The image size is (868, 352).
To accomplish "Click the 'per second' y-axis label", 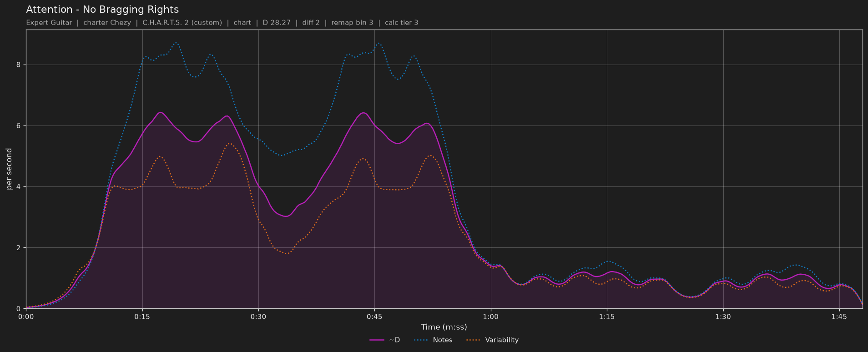I will pos(9,169).
